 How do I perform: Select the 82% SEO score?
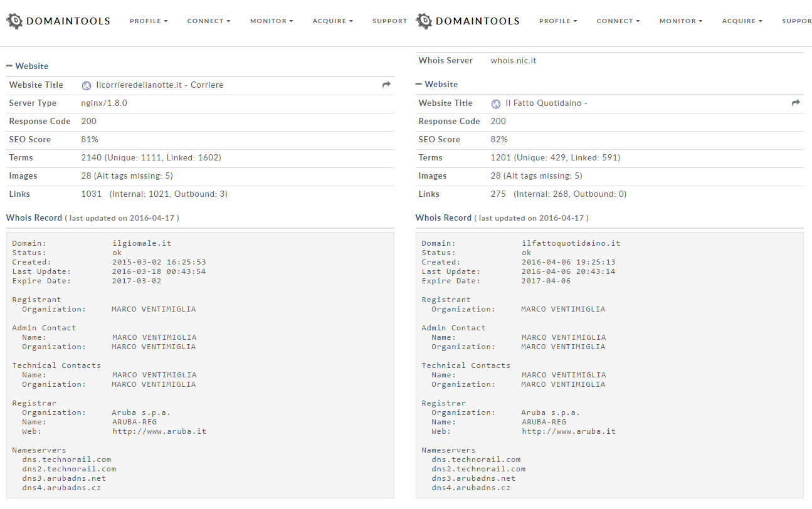click(x=499, y=139)
